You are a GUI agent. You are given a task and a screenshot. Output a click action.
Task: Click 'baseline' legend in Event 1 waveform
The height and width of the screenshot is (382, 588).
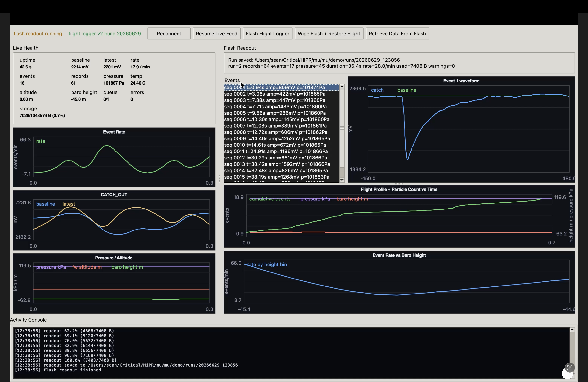(406, 90)
